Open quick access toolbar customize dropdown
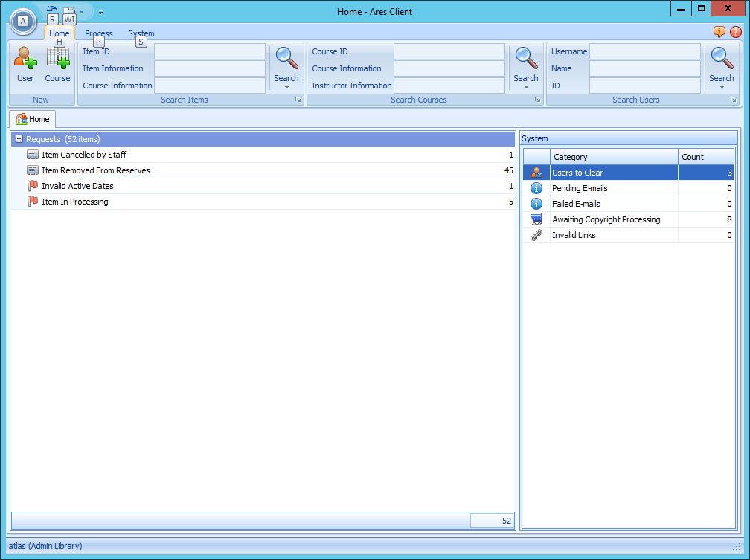This screenshot has width=750, height=560. pos(100,12)
